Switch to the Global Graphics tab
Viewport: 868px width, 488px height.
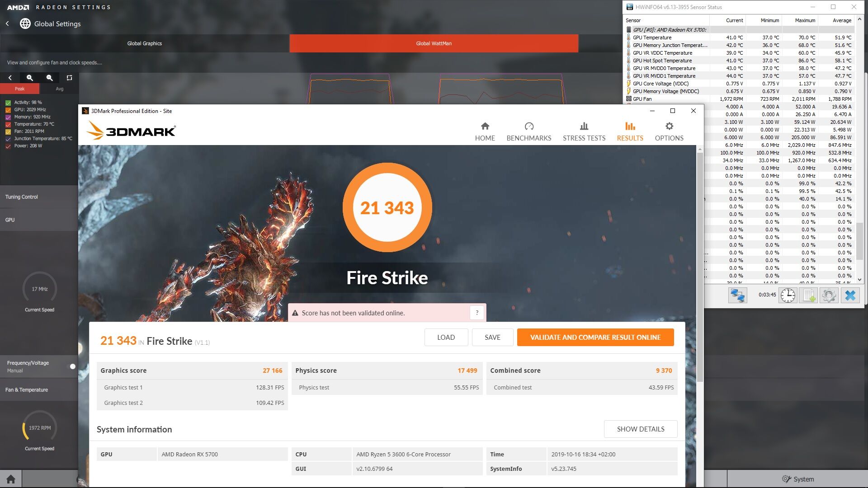[145, 43]
